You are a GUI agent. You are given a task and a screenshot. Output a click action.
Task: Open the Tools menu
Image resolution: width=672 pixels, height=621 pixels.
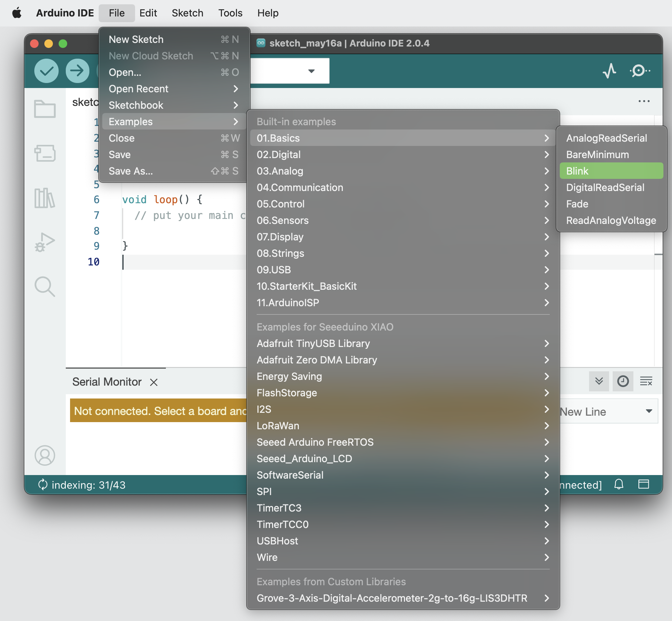coord(231,13)
